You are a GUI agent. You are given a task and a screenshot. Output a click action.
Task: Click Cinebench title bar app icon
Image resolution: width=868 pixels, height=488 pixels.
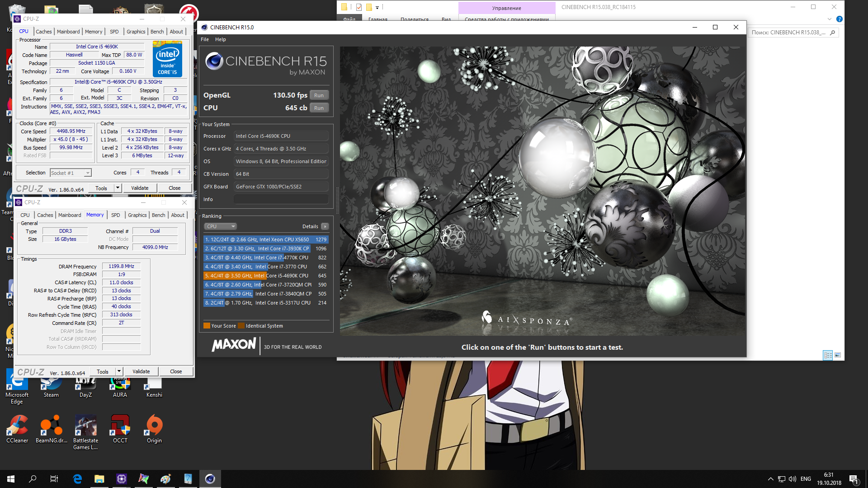pyautogui.click(x=204, y=27)
